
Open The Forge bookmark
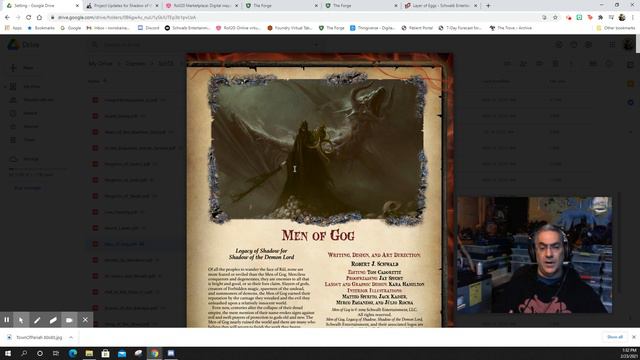331,28
